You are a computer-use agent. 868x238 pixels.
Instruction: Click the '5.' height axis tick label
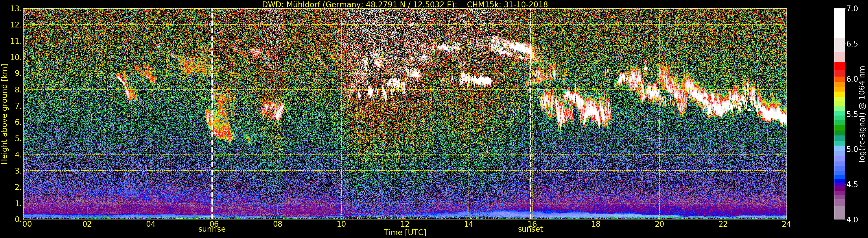[x=18, y=138]
